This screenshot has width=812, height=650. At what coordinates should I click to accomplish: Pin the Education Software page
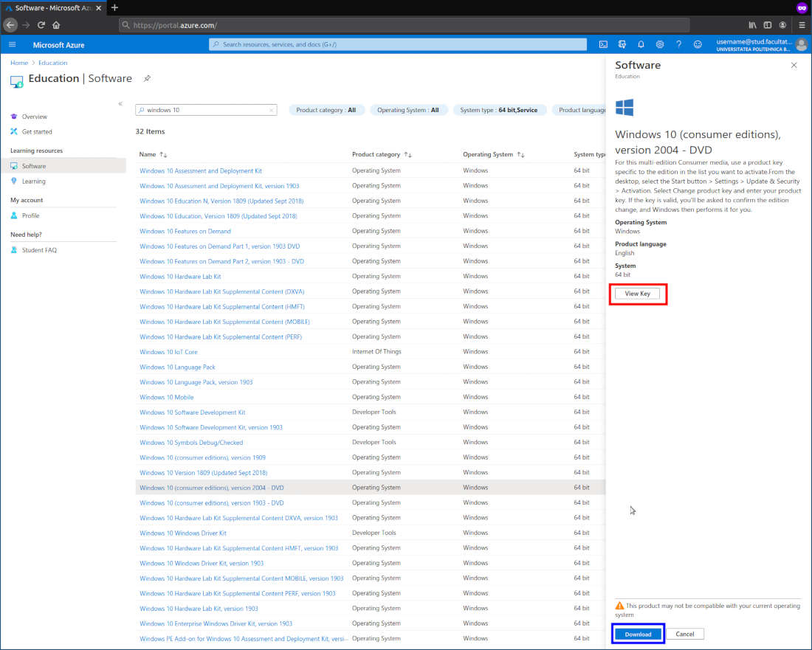(x=147, y=78)
